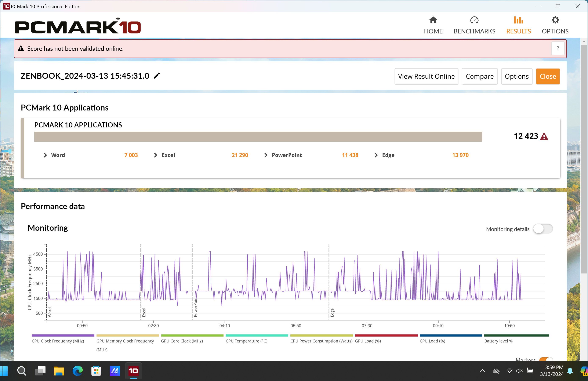
Task: Click the battery tray icon
Action: [x=530, y=371]
